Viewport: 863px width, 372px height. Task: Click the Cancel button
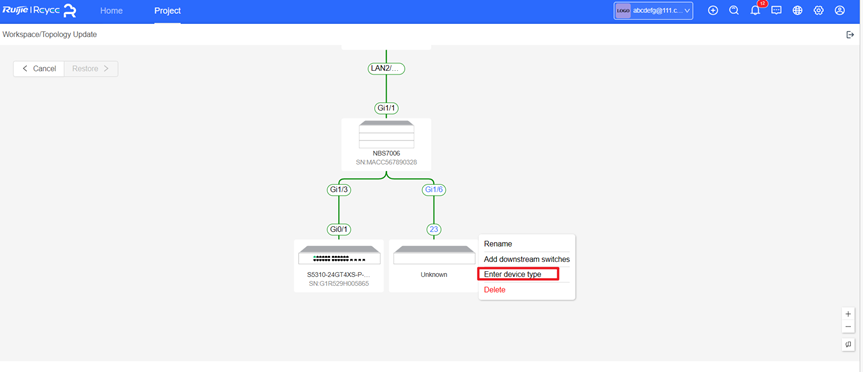coord(39,69)
